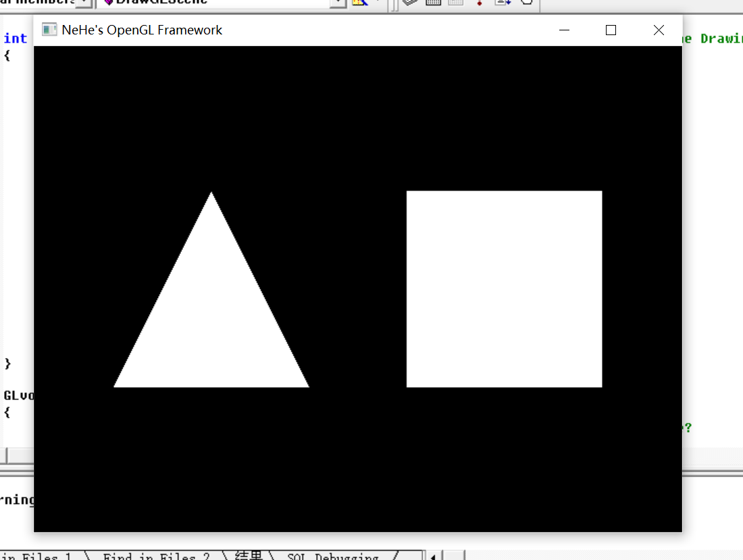The width and height of the screenshot is (743, 560).
Task: Switch to Find in Files 2 tab
Action: point(155,556)
